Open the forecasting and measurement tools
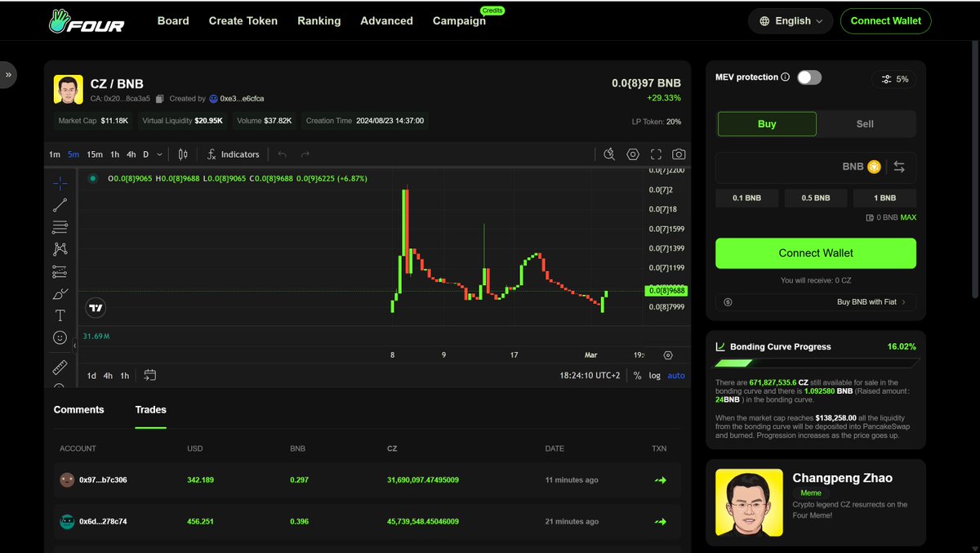Image resolution: width=980 pixels, height=553 pixels. coord(60,271)
